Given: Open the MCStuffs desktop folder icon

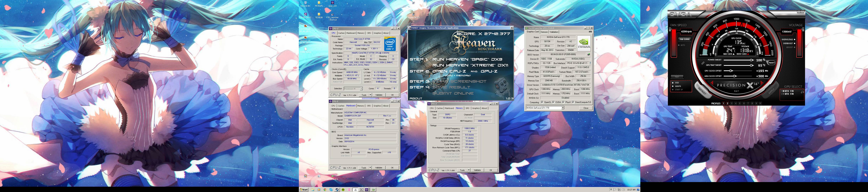Looking at the screenshot, I should pyautogui.click(x=319, y=4).
